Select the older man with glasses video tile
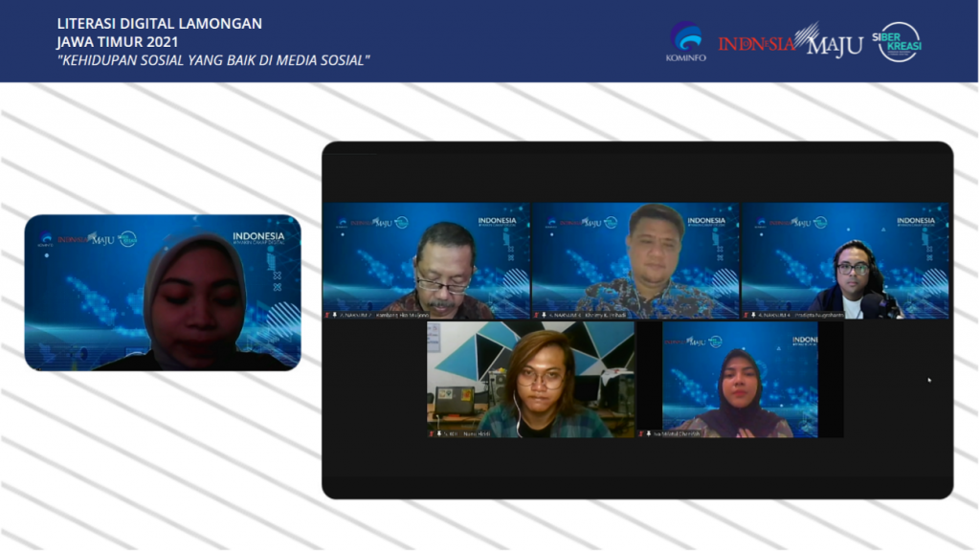The image size is (980, 552). click(x=426, y=258)
